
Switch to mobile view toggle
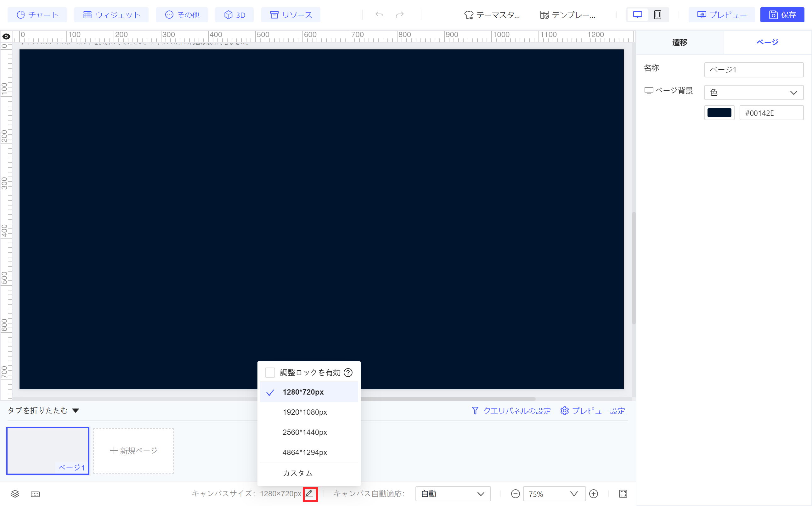pyautogui.click(x=657, y=14)
